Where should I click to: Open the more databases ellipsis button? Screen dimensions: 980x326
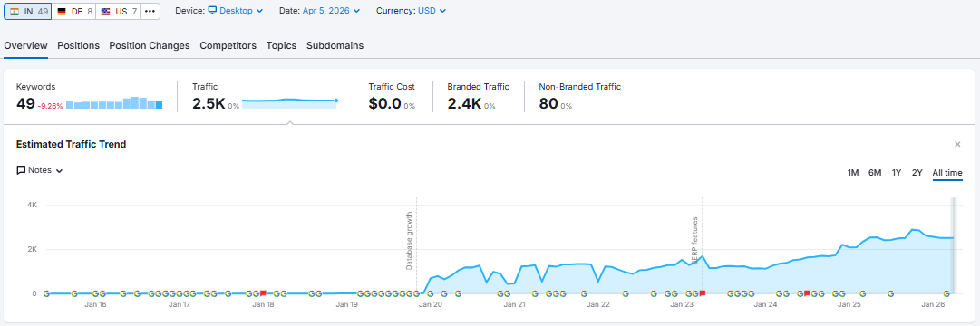click(x=150, y=11)
